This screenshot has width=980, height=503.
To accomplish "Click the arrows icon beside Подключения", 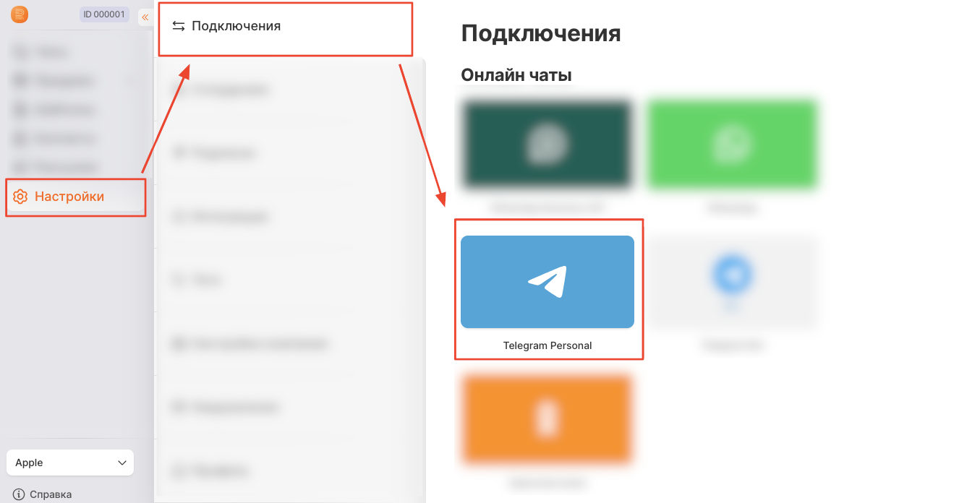I will point(179,26).
